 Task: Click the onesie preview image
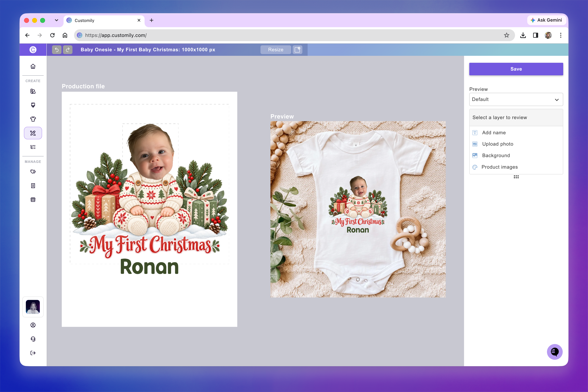358,209
